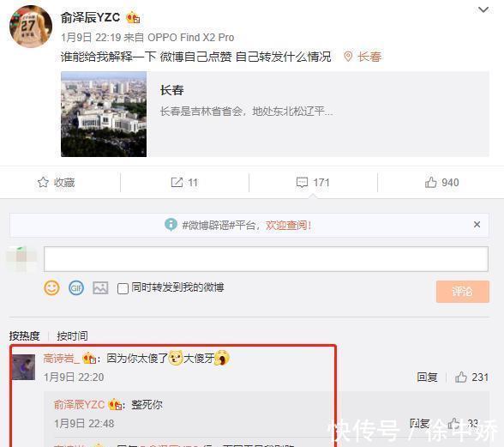This screenshot has height=447, width=504.
Task: Click the 长春 card description text
Action: click(x=247, y=112)
